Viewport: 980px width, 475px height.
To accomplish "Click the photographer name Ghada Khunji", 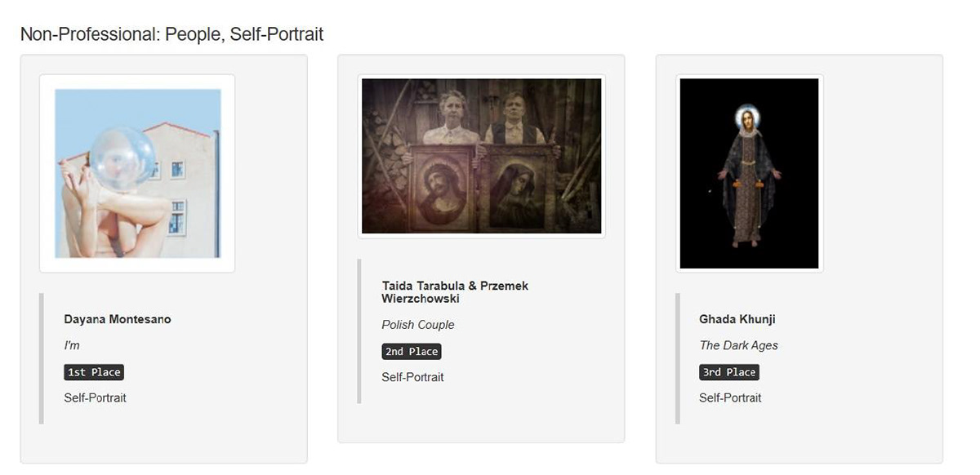I will [737, 319].
